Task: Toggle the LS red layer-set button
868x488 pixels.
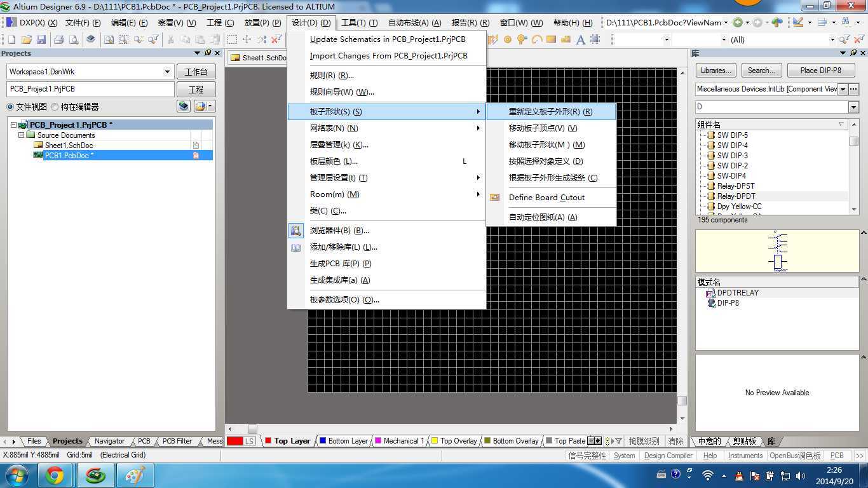Action: (x=241, y=441)
